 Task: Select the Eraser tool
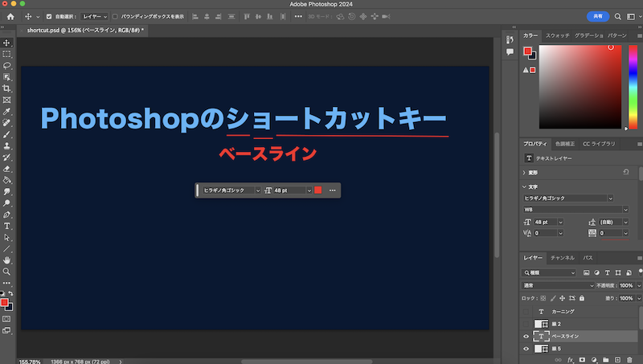click(6, 169)
